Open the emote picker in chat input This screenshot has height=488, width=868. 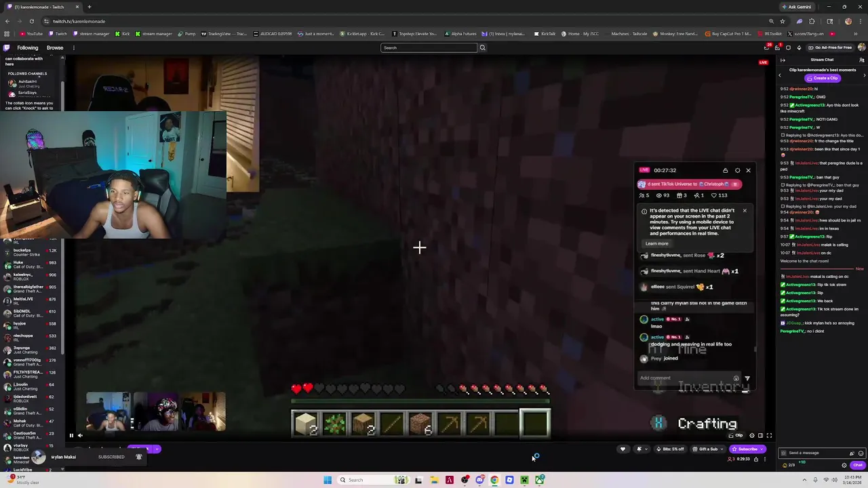[861, 453]
